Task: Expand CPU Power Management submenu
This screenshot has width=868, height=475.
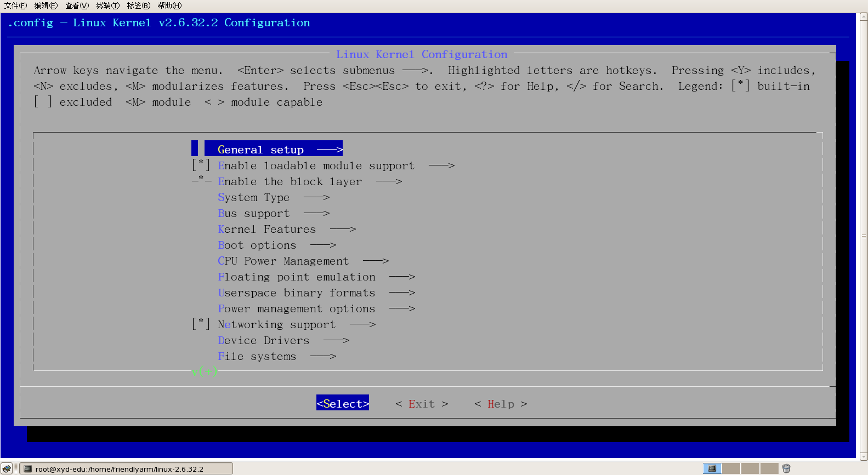Action: pos(303,261)
